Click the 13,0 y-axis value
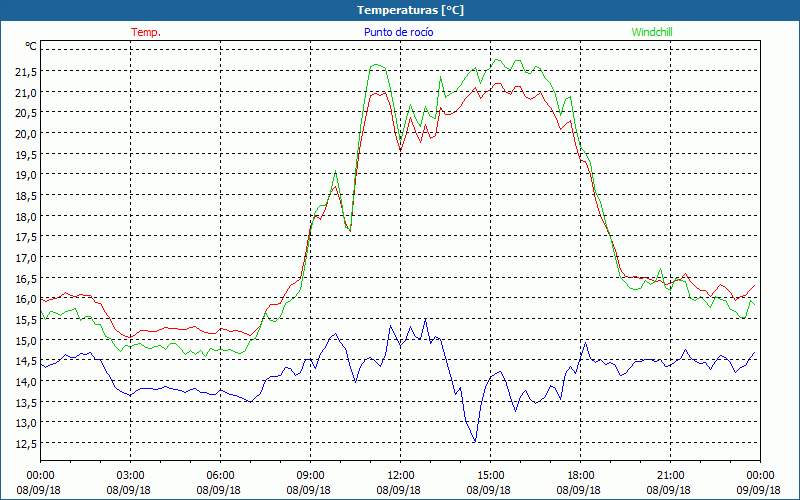 [26, 423]
